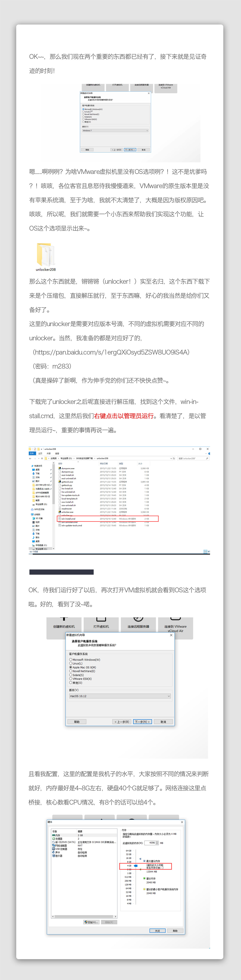Sort files by the 修改日期 column header

coord(104,464)
